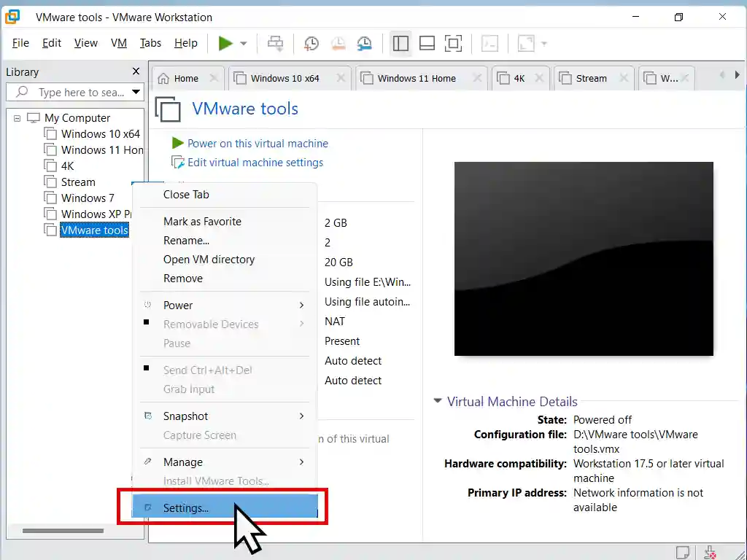Open the View menu
Viewport: 747px width, 560px height.
point(86,43)
